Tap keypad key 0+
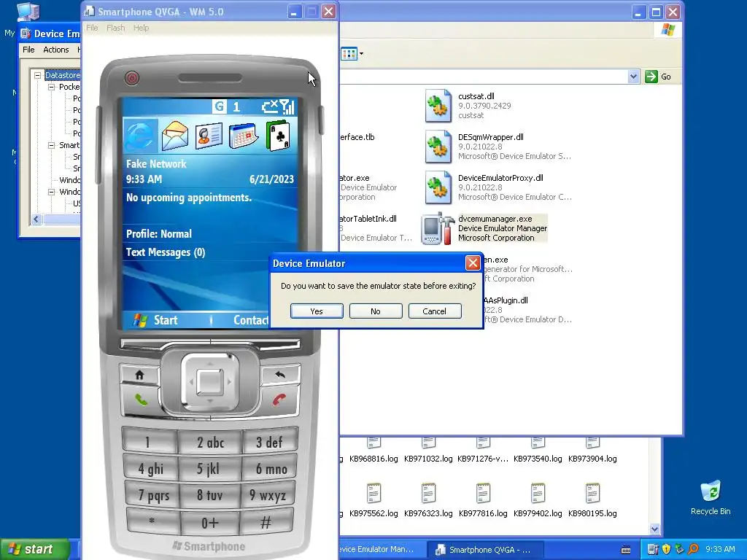 (x=209, y=523)
